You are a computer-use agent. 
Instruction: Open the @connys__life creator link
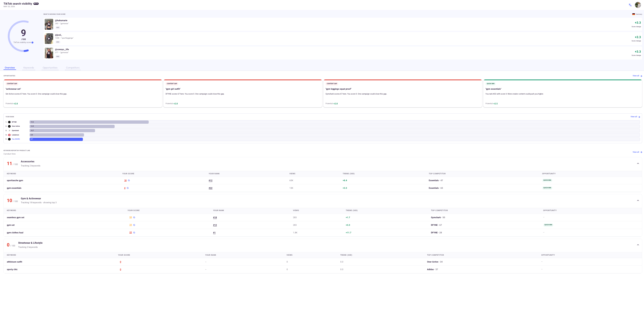(x=62, y=49)
